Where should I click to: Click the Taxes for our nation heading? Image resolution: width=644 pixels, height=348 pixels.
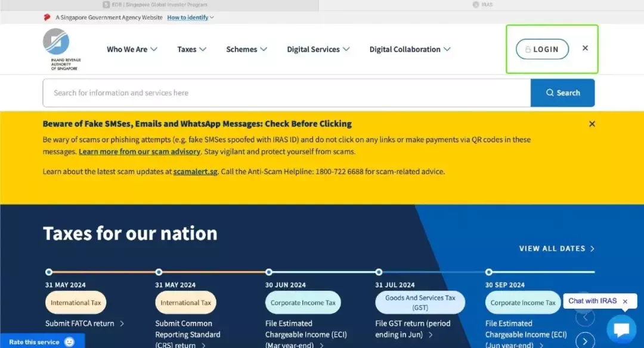pyautogui.click(x=130, y=234)
